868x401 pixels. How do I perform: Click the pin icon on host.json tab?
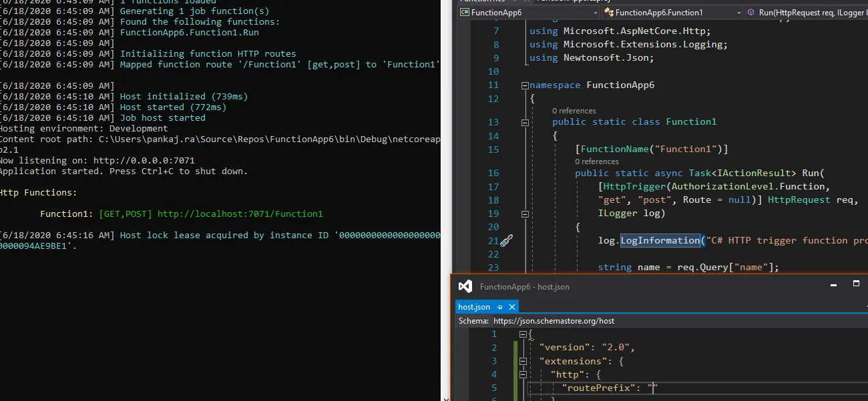pyautogui.click(x=499, y=307)
